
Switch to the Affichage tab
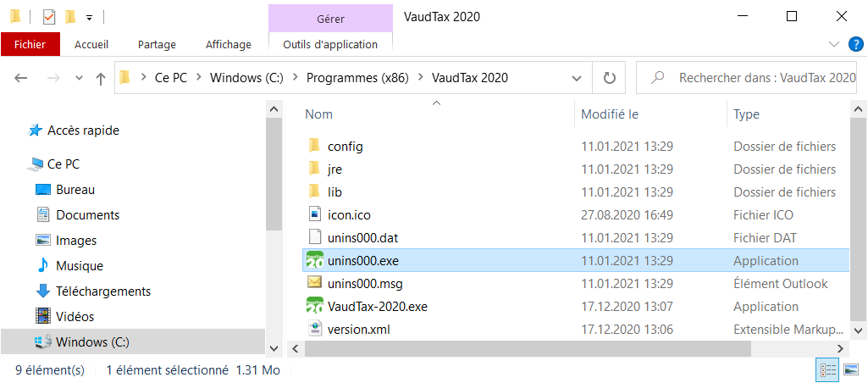click(228, 44)
